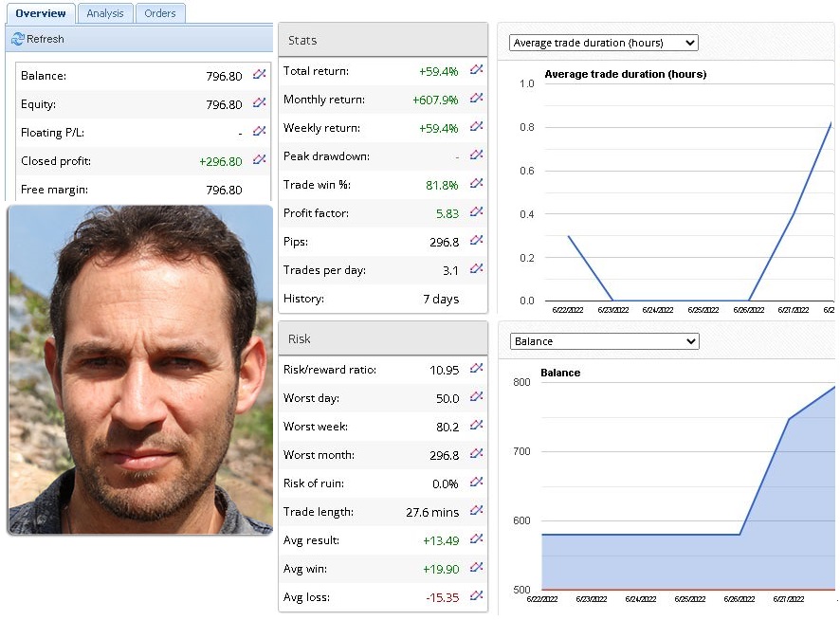This screenshot has width=840, height=620.
Task: Open the Balance chart dropdown
Action: [x=605, y=341]
